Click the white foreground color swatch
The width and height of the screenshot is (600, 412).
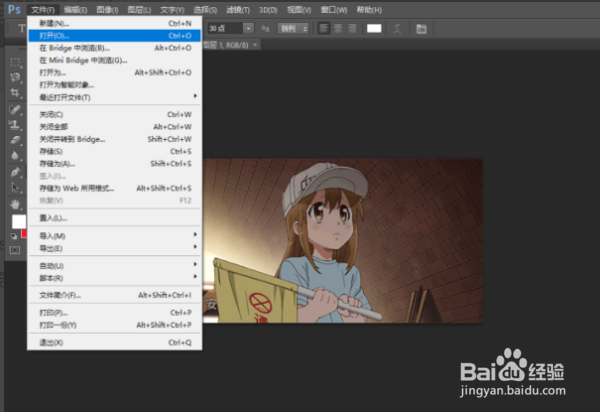pyautogui.click(x=18, y=221)
